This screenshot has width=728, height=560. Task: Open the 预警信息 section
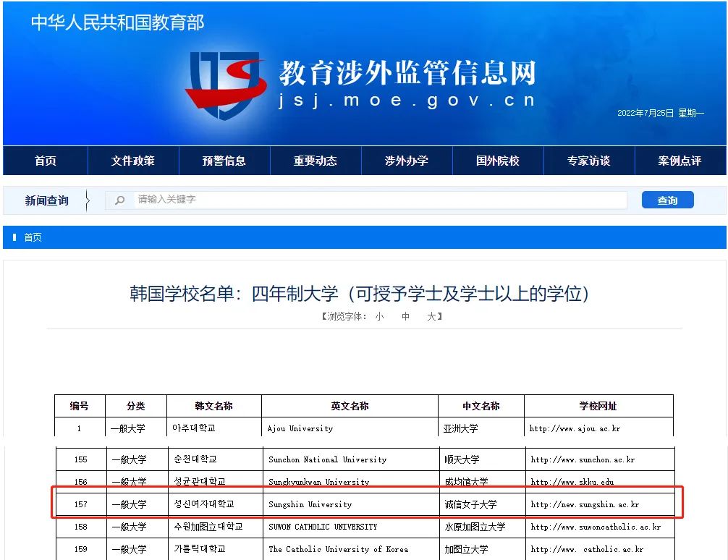tap(224, 161)
